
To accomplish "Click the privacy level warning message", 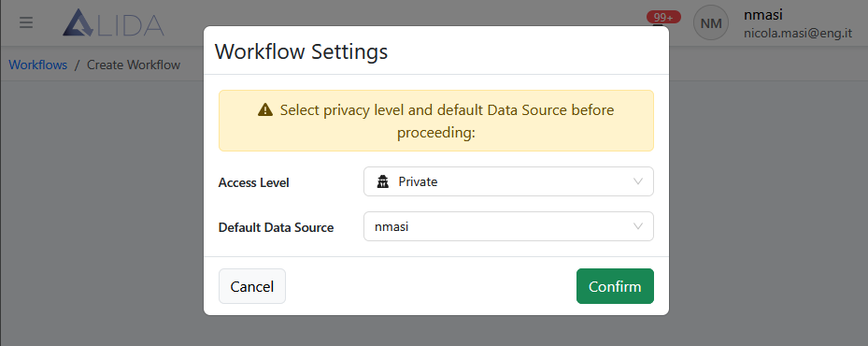I will (x=436, y=121).
